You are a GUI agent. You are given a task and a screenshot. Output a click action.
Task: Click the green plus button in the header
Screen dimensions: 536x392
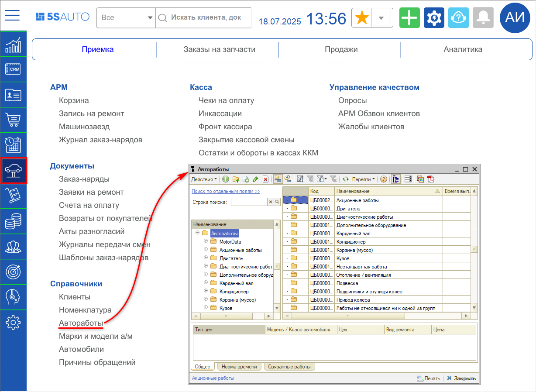pos(409,17)
